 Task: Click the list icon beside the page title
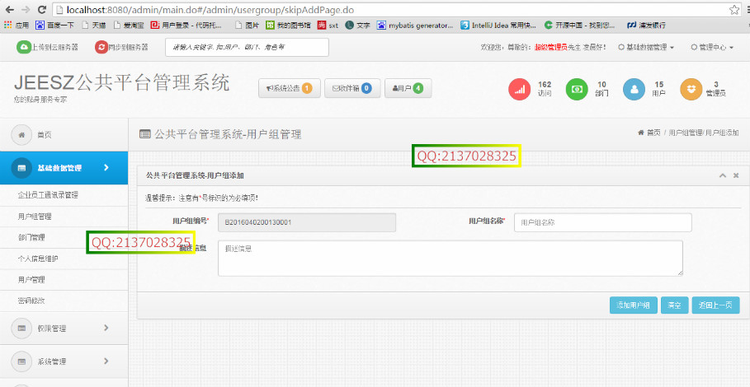coord(144,134)
